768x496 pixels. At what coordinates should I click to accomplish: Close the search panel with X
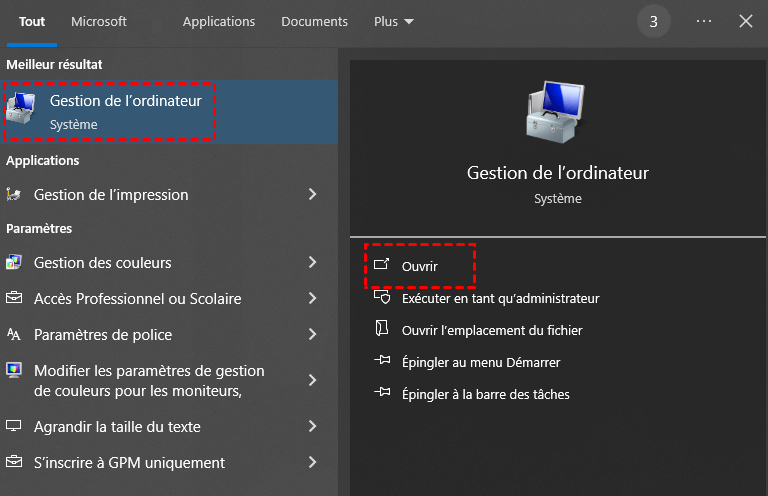click(x=745, y=21)
